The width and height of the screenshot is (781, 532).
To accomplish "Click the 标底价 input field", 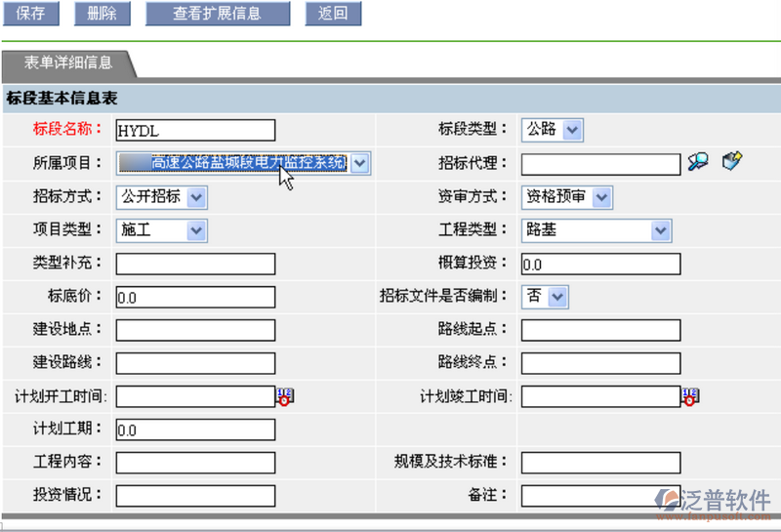I will pos(195,297).
